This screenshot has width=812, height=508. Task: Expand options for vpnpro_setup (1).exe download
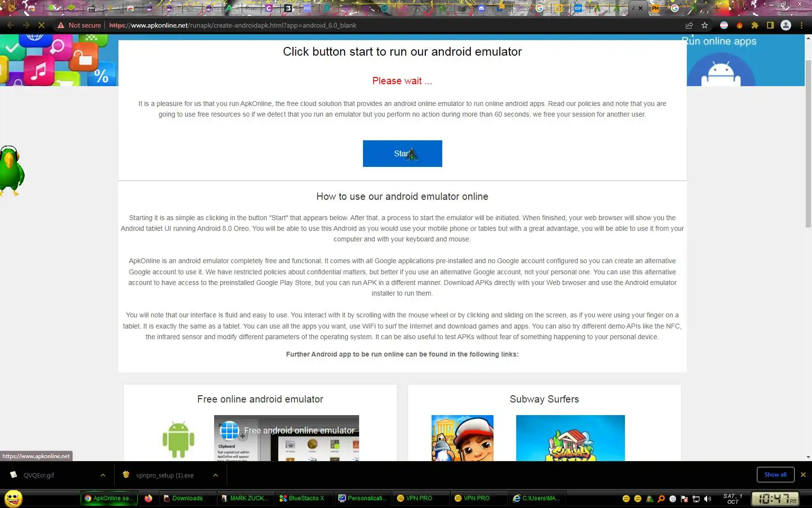click(216, 475)
